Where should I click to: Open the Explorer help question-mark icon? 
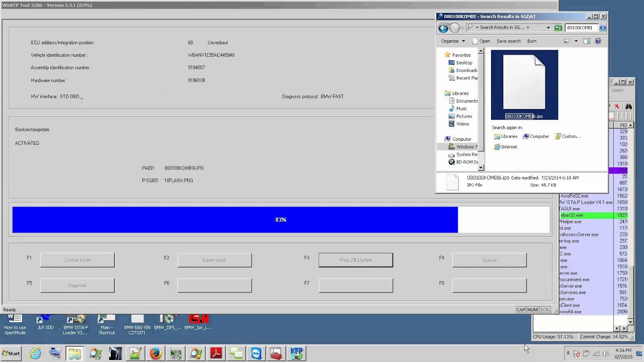598,41
